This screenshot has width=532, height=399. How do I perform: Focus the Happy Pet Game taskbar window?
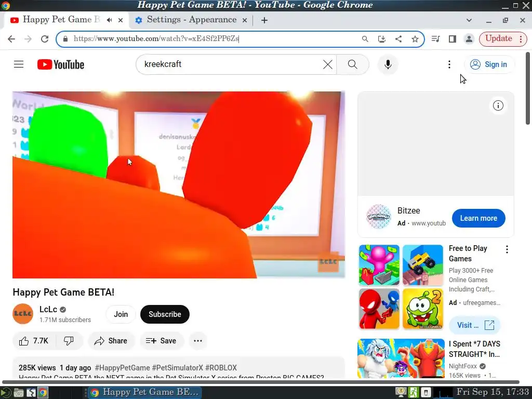[x=145, y=393]
